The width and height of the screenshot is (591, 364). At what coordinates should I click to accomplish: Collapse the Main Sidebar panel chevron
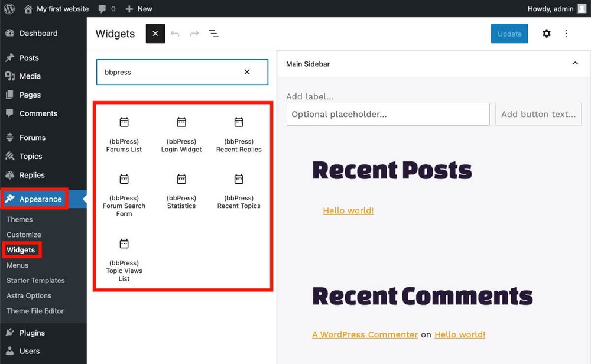575,63
